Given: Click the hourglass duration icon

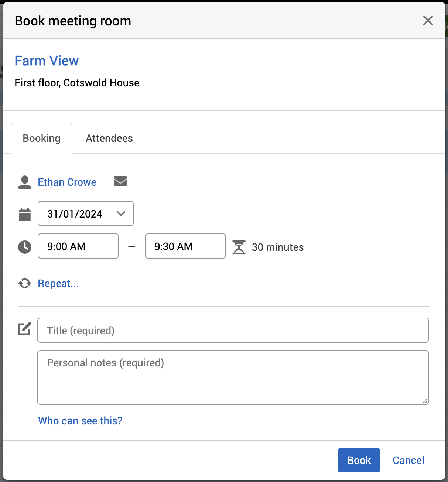Looking at the screenshot, I should point(239,247).
